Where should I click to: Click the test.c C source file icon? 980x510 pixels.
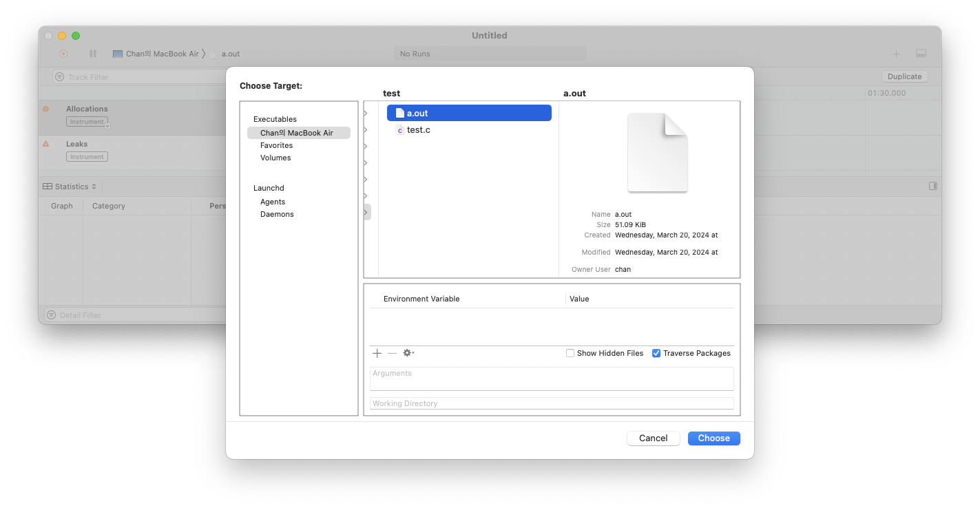click(x=399, y=129)
